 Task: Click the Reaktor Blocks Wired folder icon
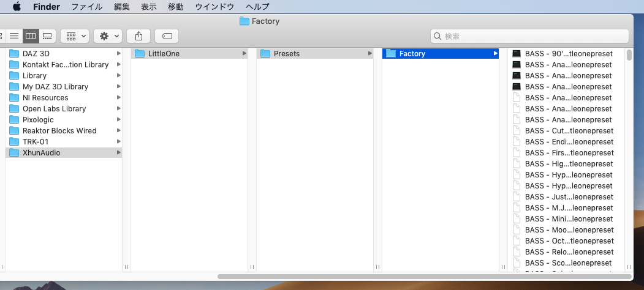(14, 131)
